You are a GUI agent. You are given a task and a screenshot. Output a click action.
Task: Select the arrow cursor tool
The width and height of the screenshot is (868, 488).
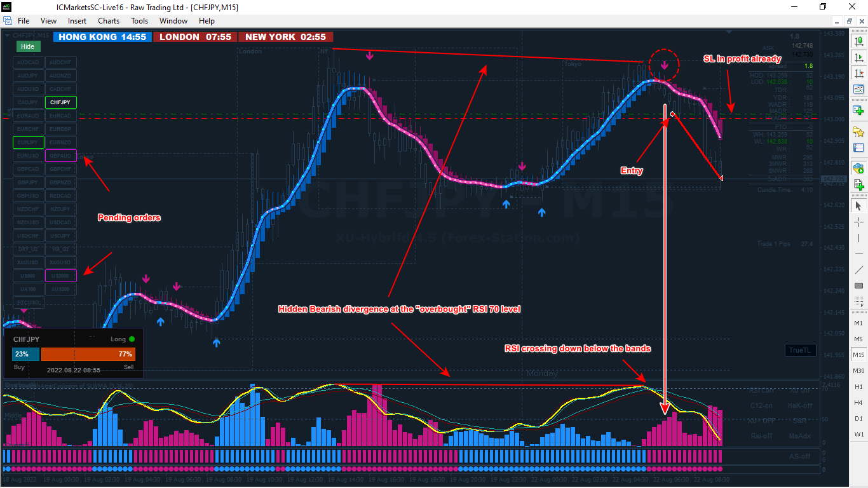[859, 206]
